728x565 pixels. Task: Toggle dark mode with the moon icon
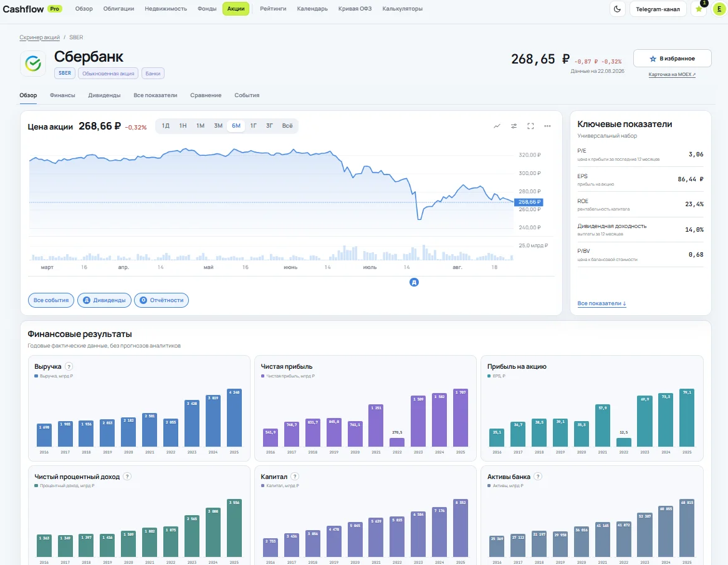tap(617, 9)
